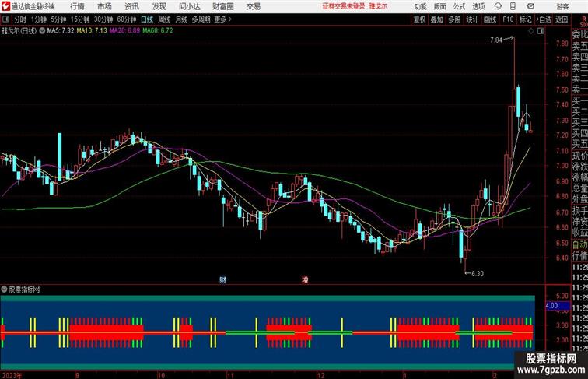Screen dimensions: 588x379
Task: Open the 画线 drawing tools button
Action: coord(490,19)
